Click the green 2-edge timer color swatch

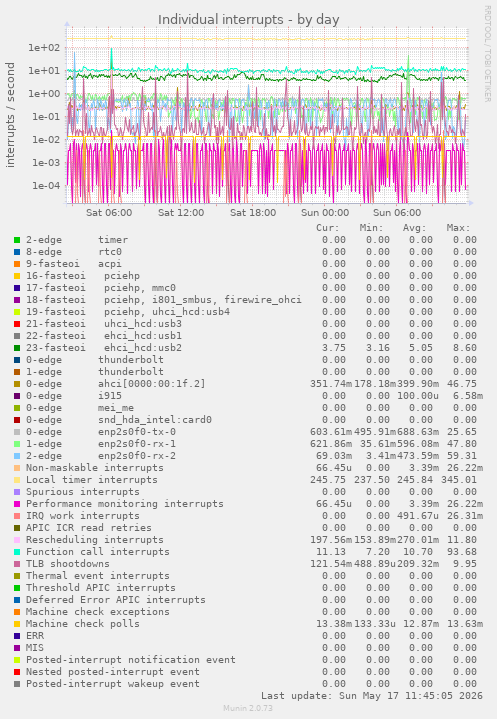(x=17, y=240)
